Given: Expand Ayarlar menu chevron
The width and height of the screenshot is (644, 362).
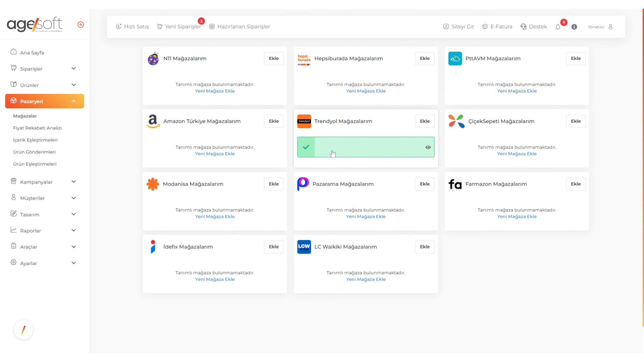Looking at the screenshot, I should pyautogui.click(x=73, y=263).
